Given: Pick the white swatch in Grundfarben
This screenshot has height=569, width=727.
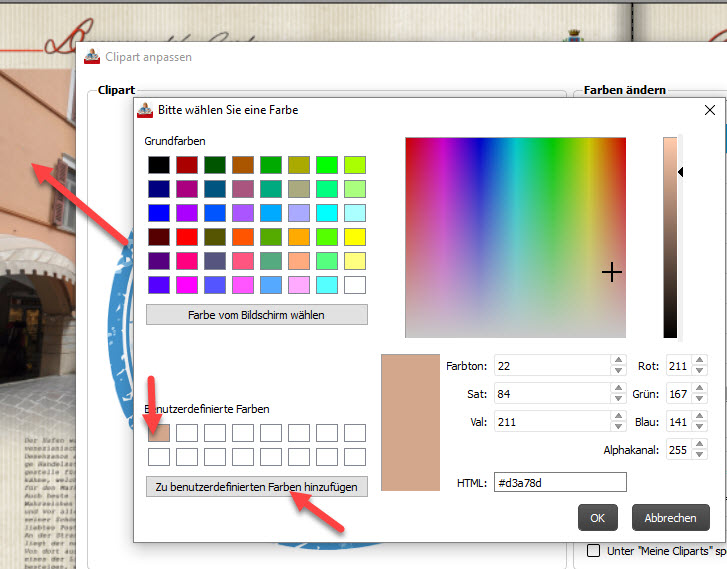Looking at the screenshot, I should tap(354, 285).
